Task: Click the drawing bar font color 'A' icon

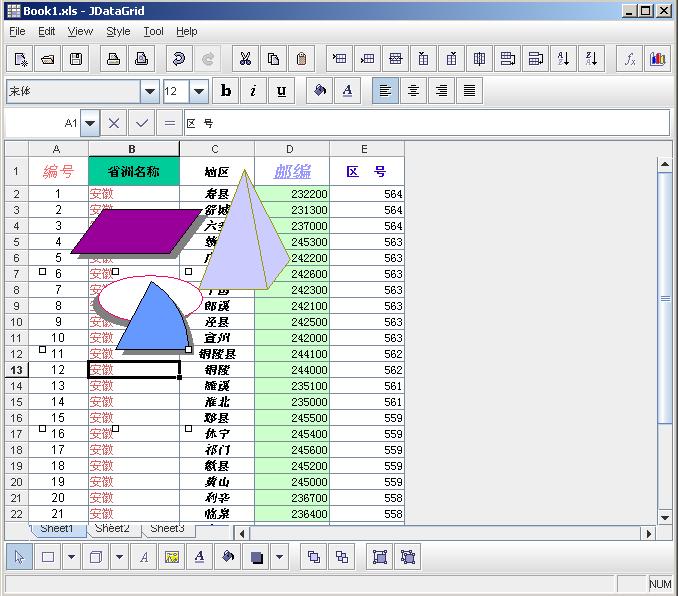Action: tap(199, 557)
